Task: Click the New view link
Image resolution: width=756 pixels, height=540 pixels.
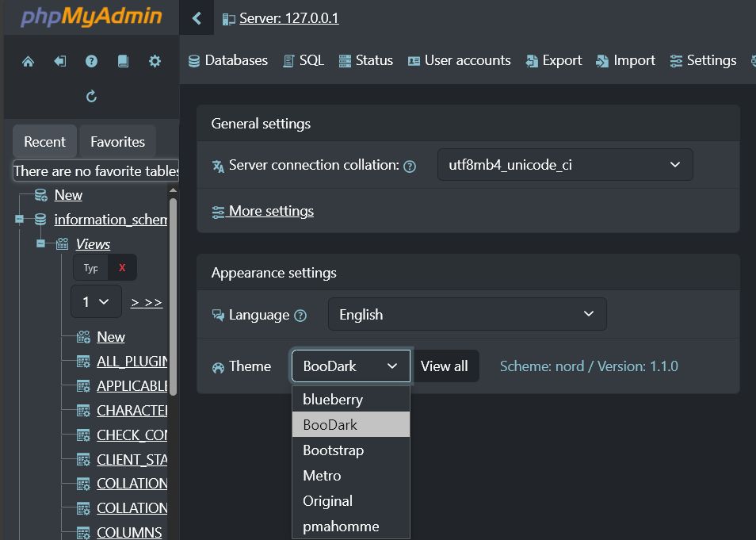Action: [x=111, y=337]
